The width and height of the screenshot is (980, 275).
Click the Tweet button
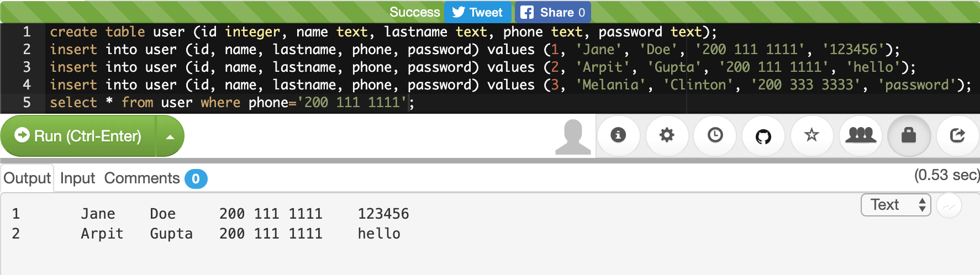coord(478,12)
